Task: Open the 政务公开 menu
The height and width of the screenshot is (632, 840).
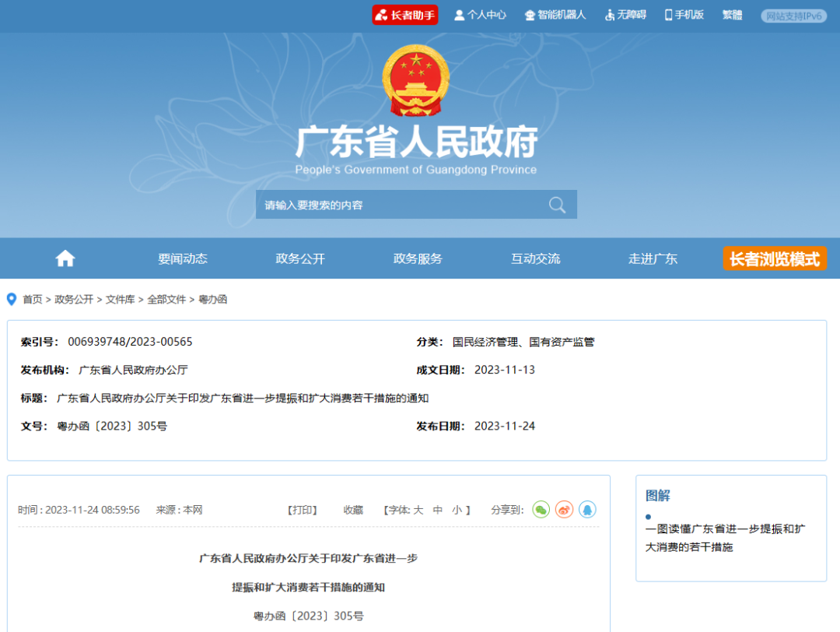Action: click(x=299, y=258)
